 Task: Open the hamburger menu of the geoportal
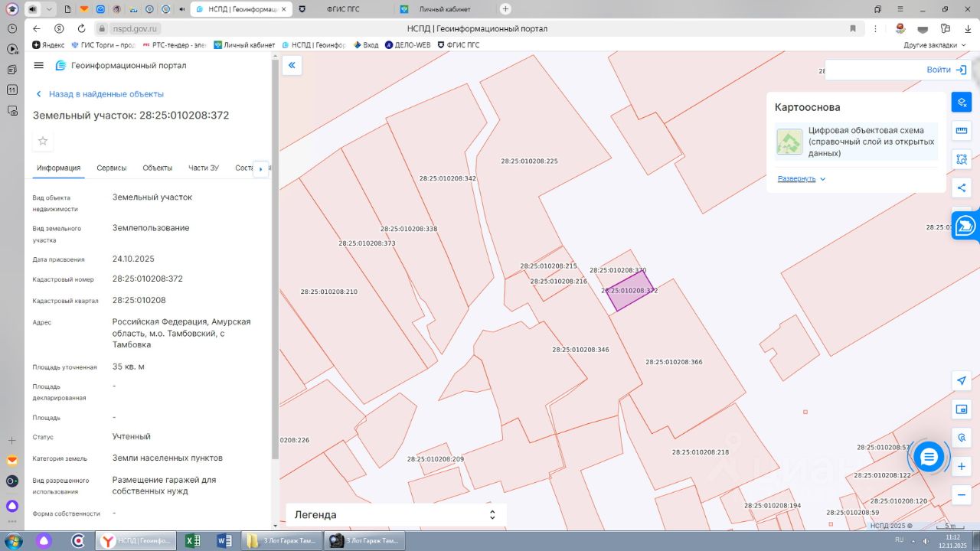pyautogui.click(x=39, y=66)
